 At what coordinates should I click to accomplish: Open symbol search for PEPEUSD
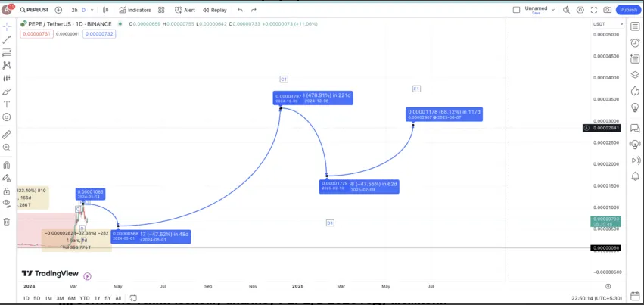click(x=34, y=9)
